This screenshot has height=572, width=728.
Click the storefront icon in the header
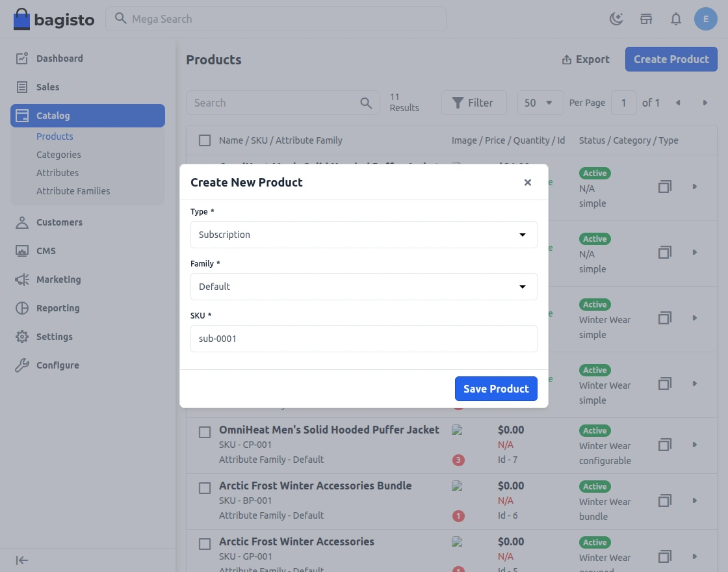coord(646,19)
